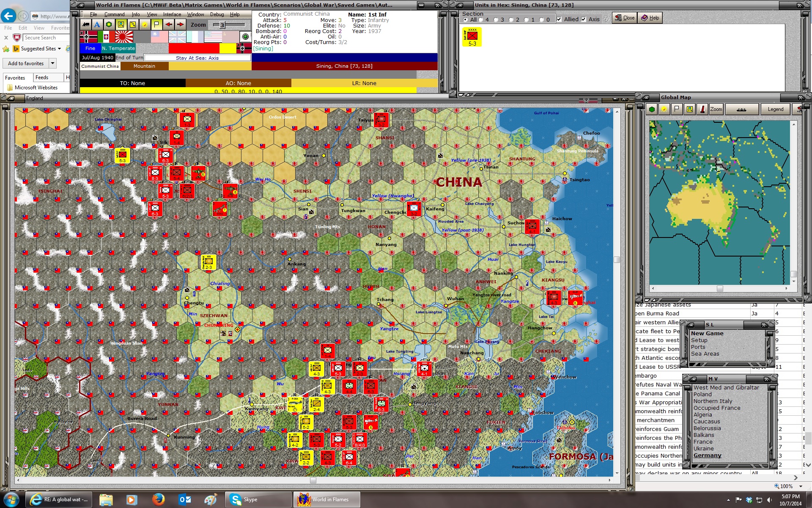This screenshot has height=508, width=812.
Task: Open the browser zoom 100% dropdown
Action: pos(801,486)
